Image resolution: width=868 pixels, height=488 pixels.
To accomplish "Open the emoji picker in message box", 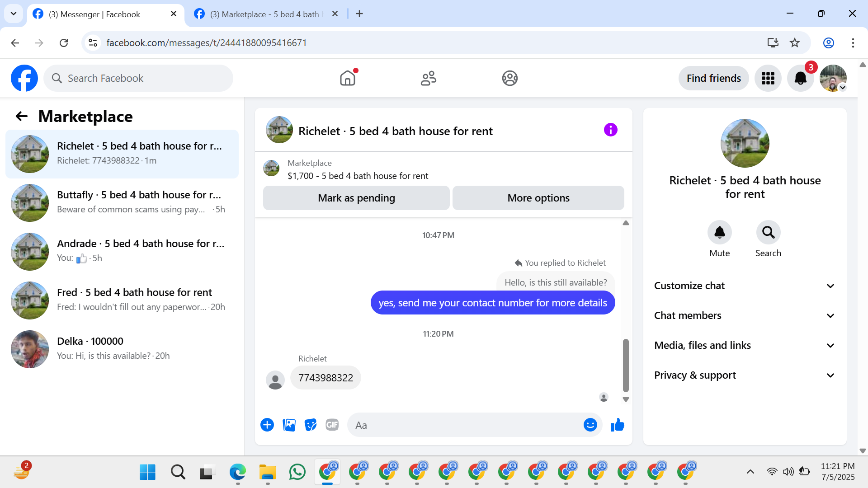I will tap(590, 425).
